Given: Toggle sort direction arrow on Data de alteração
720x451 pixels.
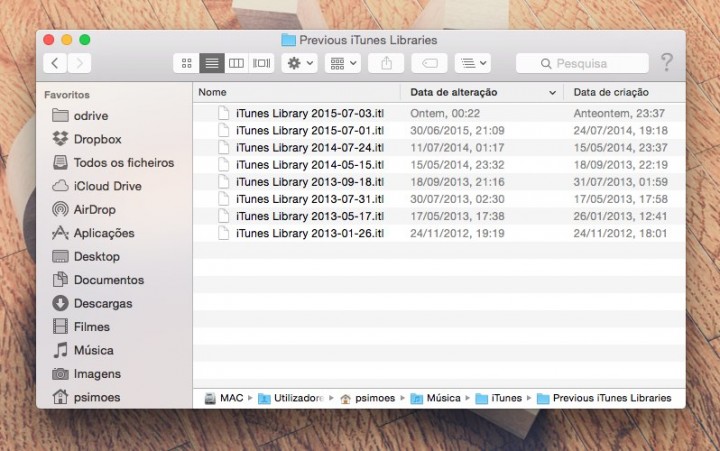Looking at the screenshot, I should [x=552, y=93].
